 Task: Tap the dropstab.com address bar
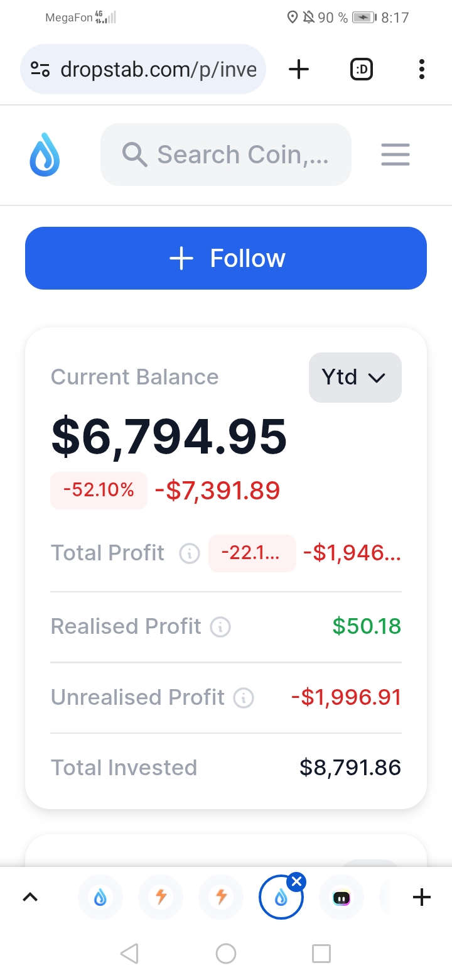(143, 69)
